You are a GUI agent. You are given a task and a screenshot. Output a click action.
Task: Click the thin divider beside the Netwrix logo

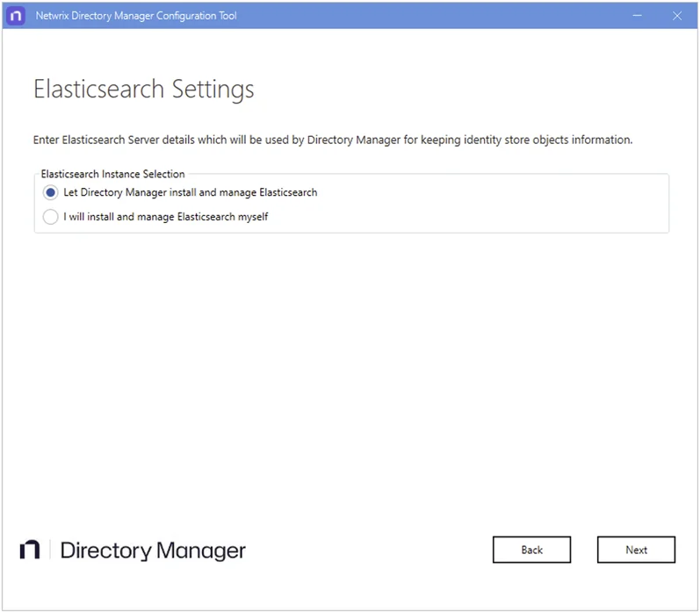click(x=49, y=550)
